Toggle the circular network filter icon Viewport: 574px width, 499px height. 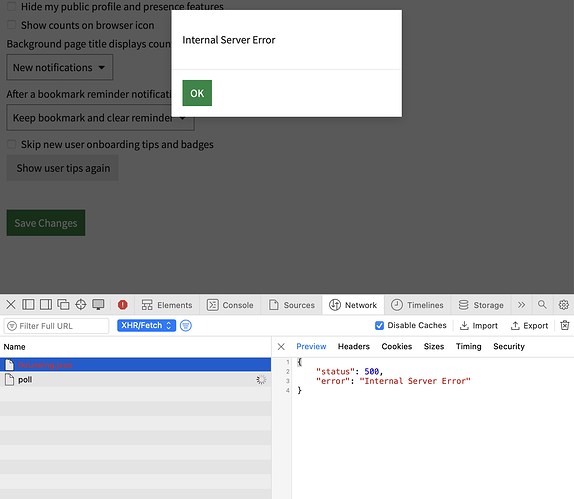pyautogui.click(x=186, y=325)
